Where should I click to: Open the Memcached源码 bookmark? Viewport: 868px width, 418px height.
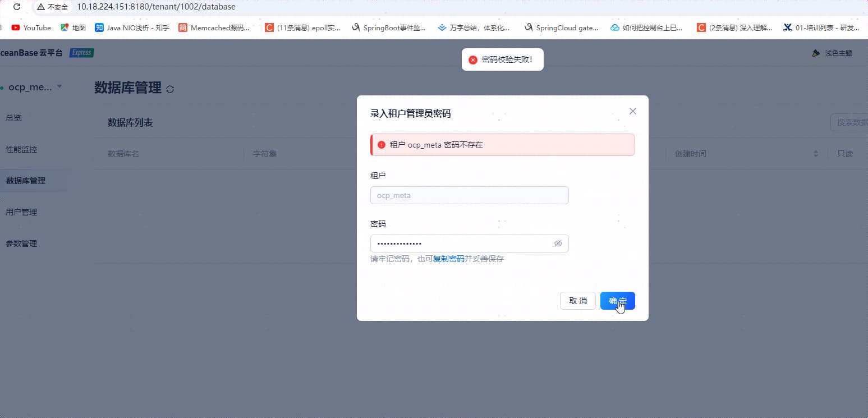214,27
